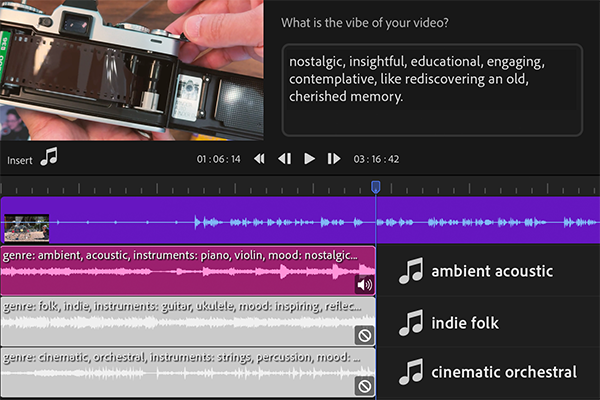The image size is (600, 400).
Task: Click the video vibe description text field
Action: click(431, 89)
